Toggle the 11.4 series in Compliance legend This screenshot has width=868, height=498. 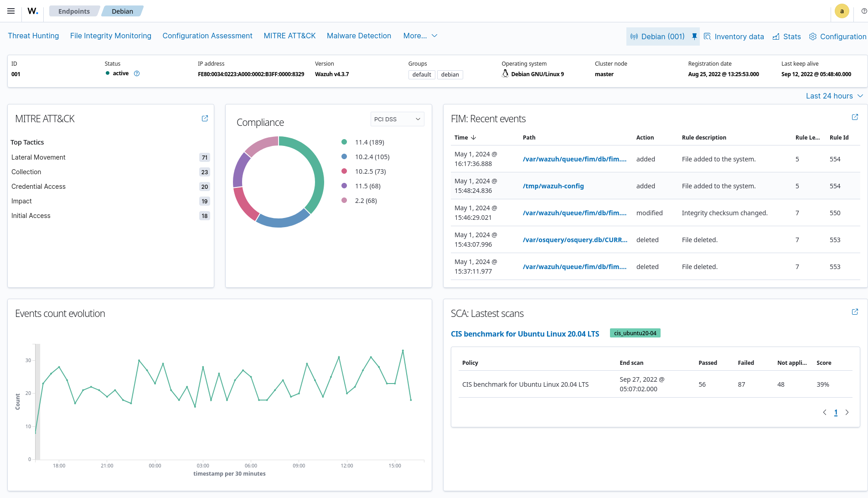point(363,142)
